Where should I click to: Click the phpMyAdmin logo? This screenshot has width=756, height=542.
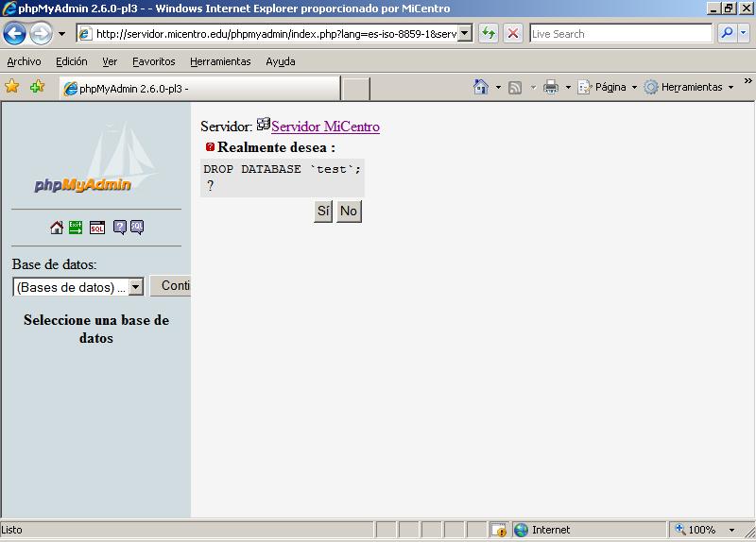click(83, 184)
